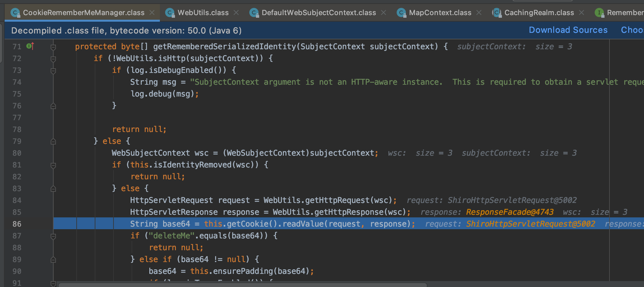Click getHttpRequest call on line 84
The width and height of the screenshot is (644, 287).
[x=337, y=200]
